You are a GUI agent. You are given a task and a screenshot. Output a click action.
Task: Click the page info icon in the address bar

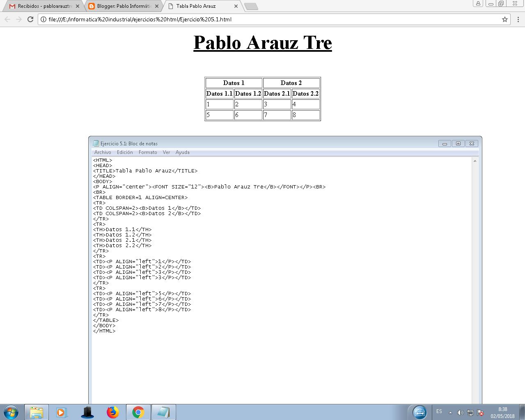pos(43,19)
